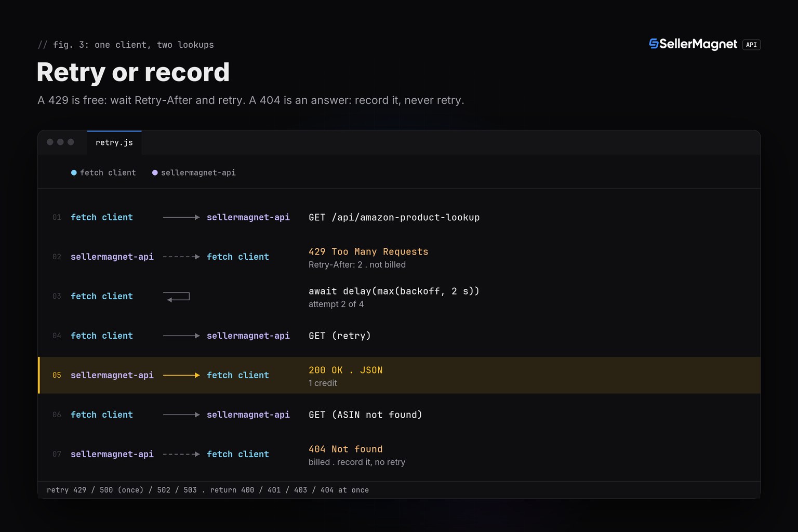This screenshot has height=532, width=798.
Task: Click the solid arrow in row 06
Action: click(x=181, y=415)
